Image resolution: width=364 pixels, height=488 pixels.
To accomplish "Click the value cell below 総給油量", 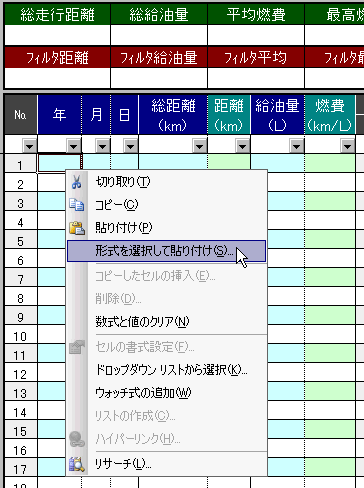I will click(x=159, y=35).
